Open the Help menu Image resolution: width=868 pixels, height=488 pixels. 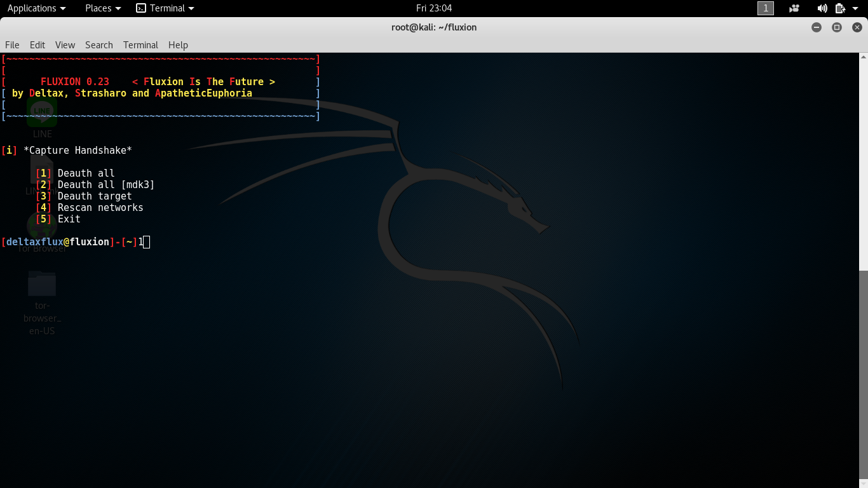pos(178,44)
